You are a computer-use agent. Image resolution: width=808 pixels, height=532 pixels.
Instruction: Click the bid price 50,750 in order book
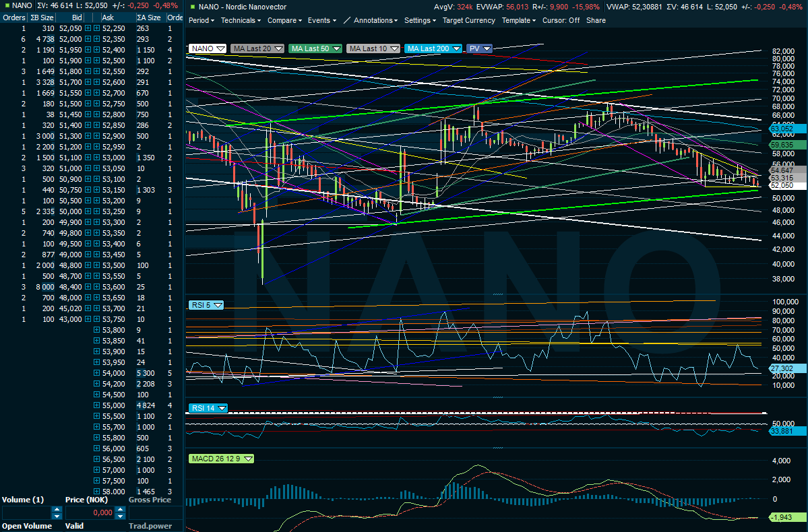pos(71,190)
